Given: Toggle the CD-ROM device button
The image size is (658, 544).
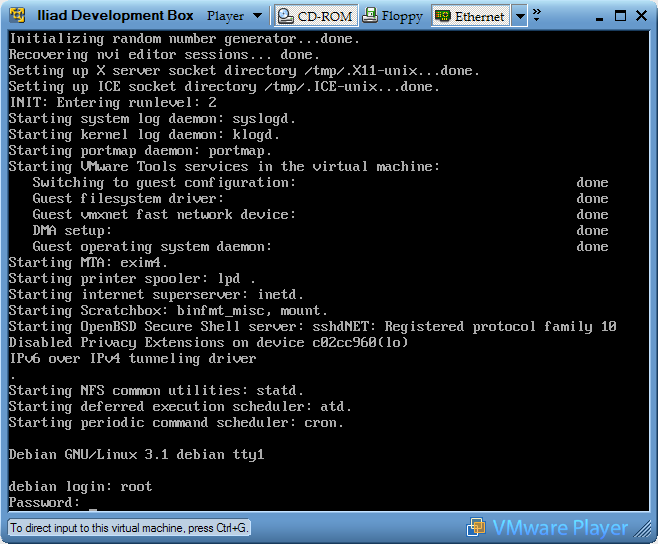Looking at the screenshot, I should coord(316,16).
